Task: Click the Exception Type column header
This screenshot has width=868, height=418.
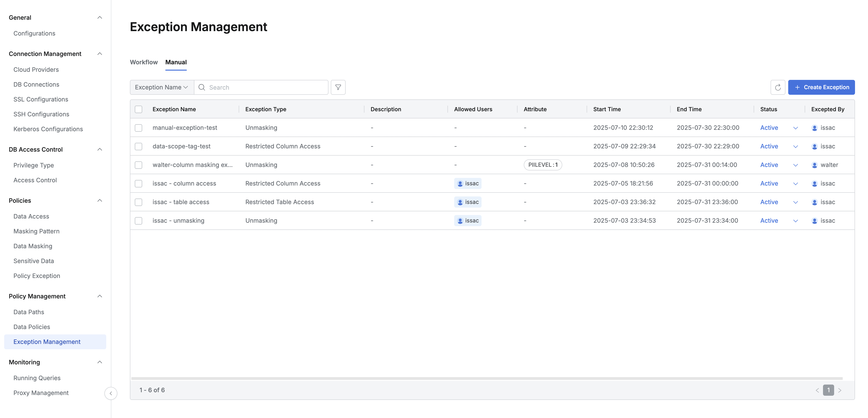Action: click(266, 109)
